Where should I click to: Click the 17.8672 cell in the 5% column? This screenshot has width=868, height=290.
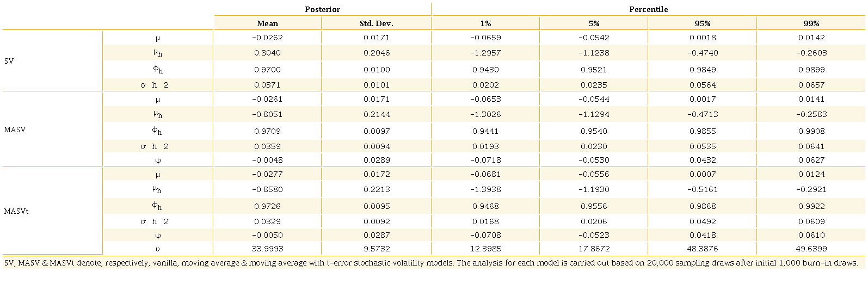pyautogui.click(x=594, y=249)
